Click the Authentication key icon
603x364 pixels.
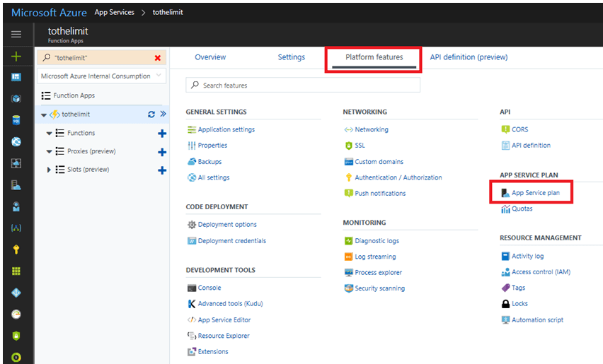click(348, 177)
